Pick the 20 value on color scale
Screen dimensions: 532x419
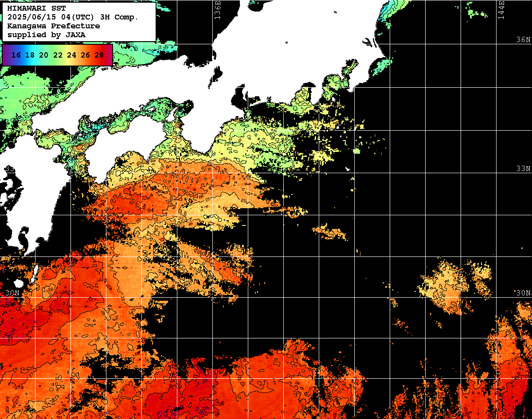(43, 55)
